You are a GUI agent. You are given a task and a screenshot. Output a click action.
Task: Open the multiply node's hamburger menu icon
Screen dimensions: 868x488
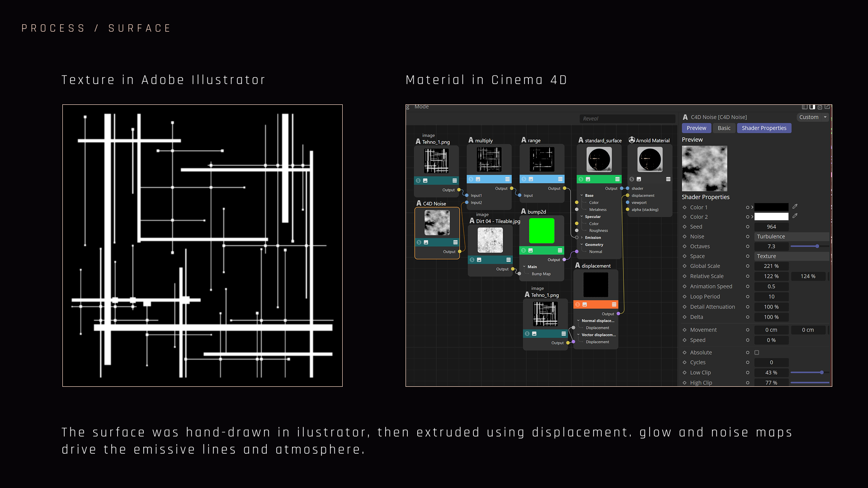507,179
